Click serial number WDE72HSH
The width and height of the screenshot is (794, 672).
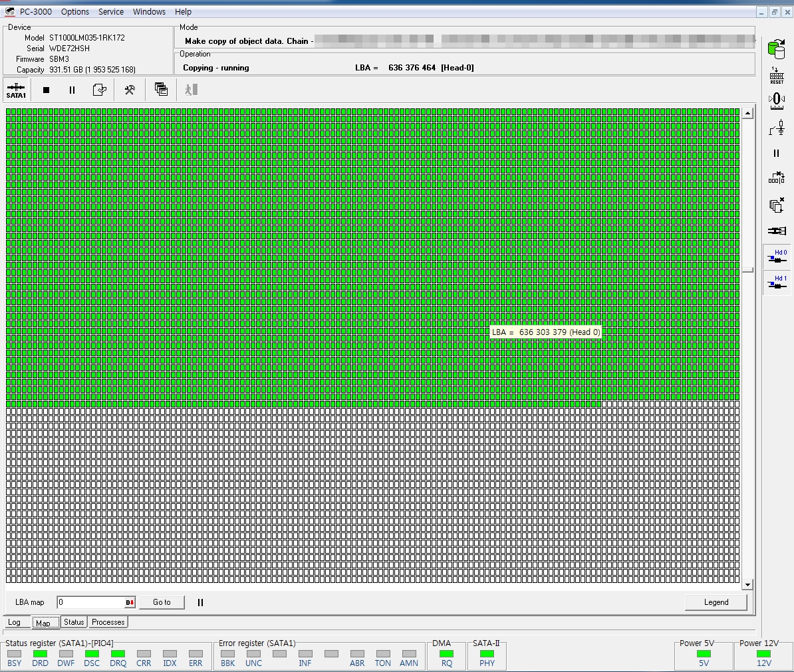coord(69,48)
